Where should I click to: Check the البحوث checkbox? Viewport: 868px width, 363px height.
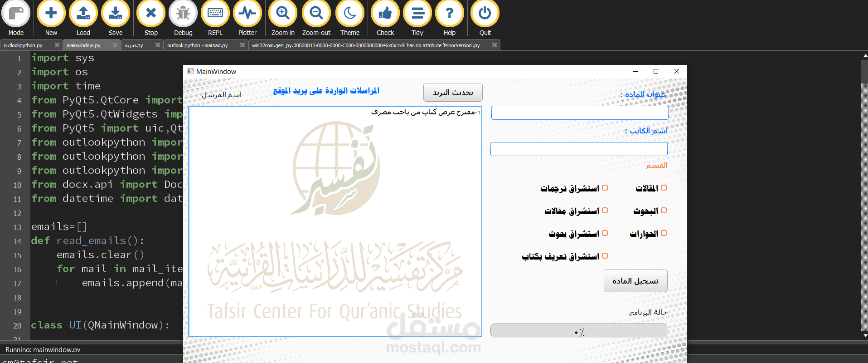[664, 210]
